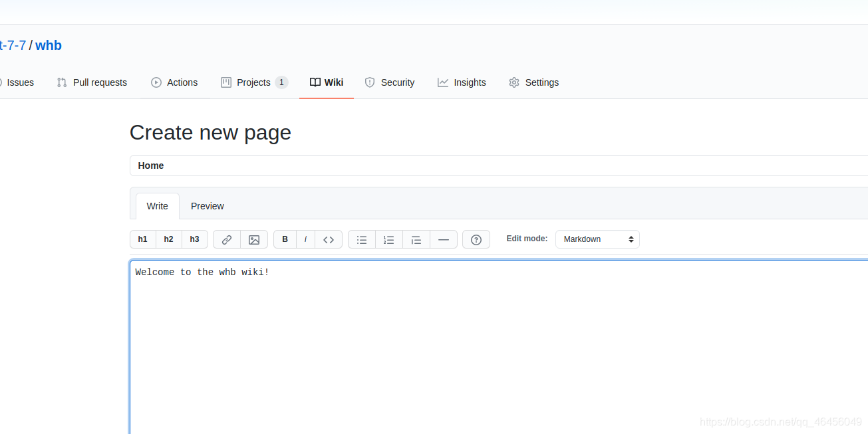Insert an unordered bullet list

(362, 239)
